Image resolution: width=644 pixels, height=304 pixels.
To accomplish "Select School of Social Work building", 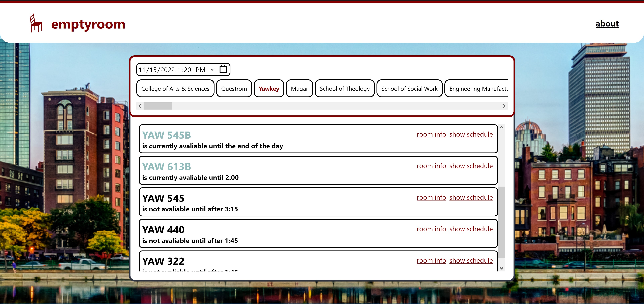I will coord(409,89).
